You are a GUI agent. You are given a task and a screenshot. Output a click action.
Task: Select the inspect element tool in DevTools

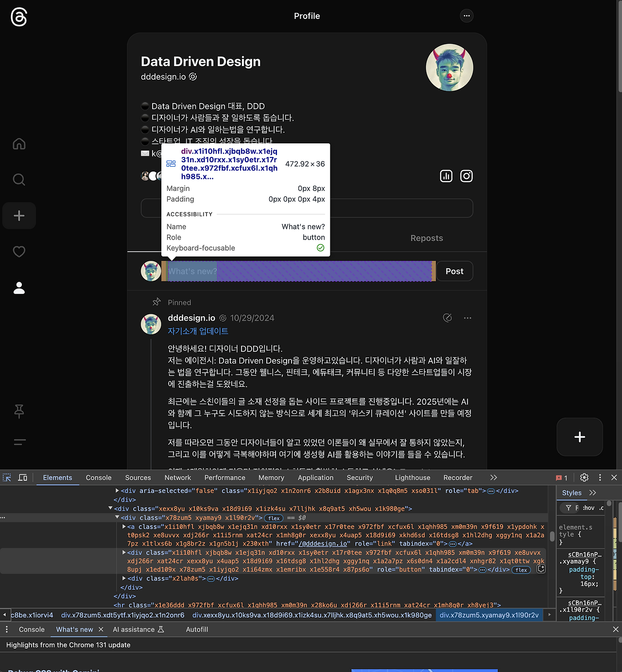[x=7, y=478]
